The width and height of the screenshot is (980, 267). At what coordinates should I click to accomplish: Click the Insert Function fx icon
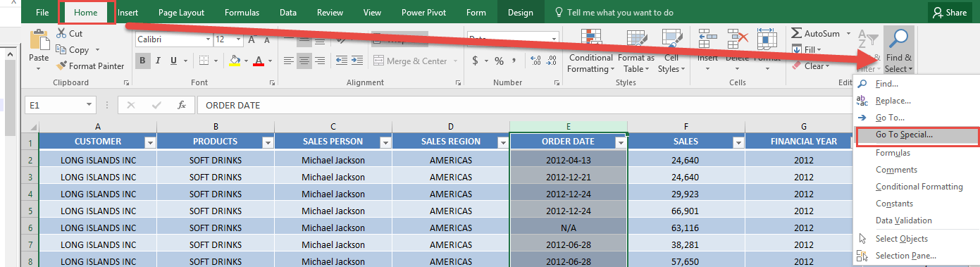coord(182,105)
